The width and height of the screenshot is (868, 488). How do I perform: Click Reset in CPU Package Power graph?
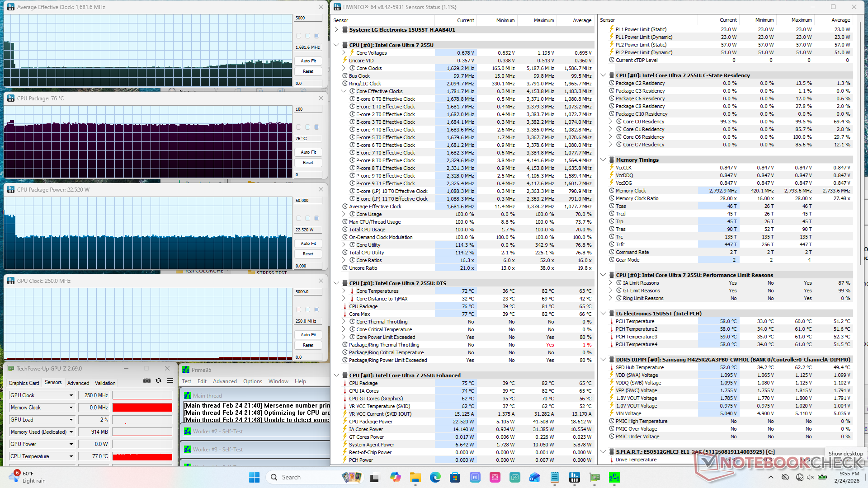point(308,254)
